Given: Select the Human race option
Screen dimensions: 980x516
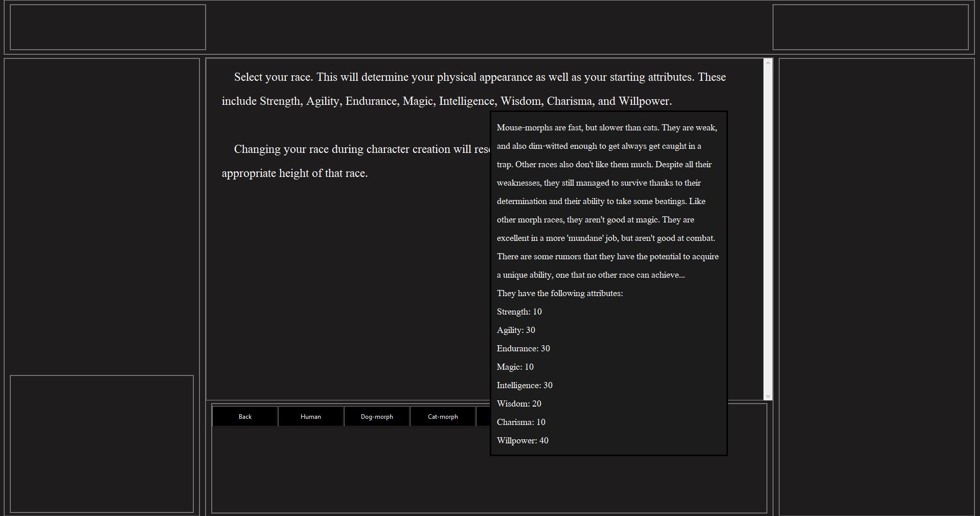Looking at the screenshot, I should [x=311, y=416].
